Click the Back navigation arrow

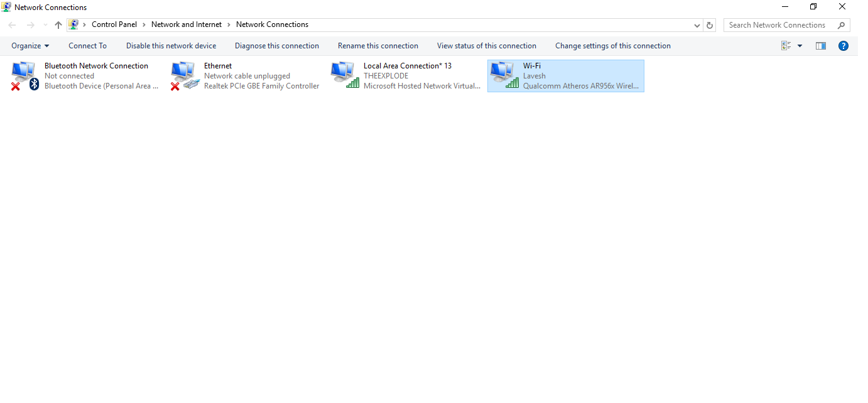[11, 24]
